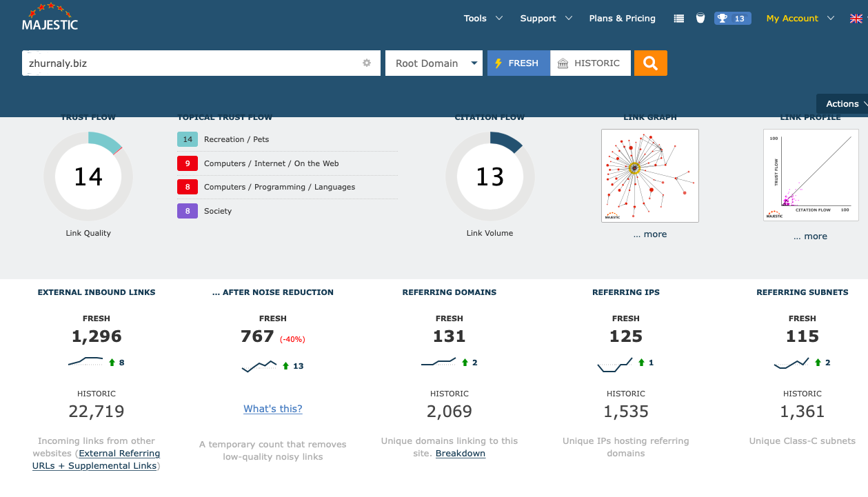Expand the Tools menu

click(x=483, y=19)
